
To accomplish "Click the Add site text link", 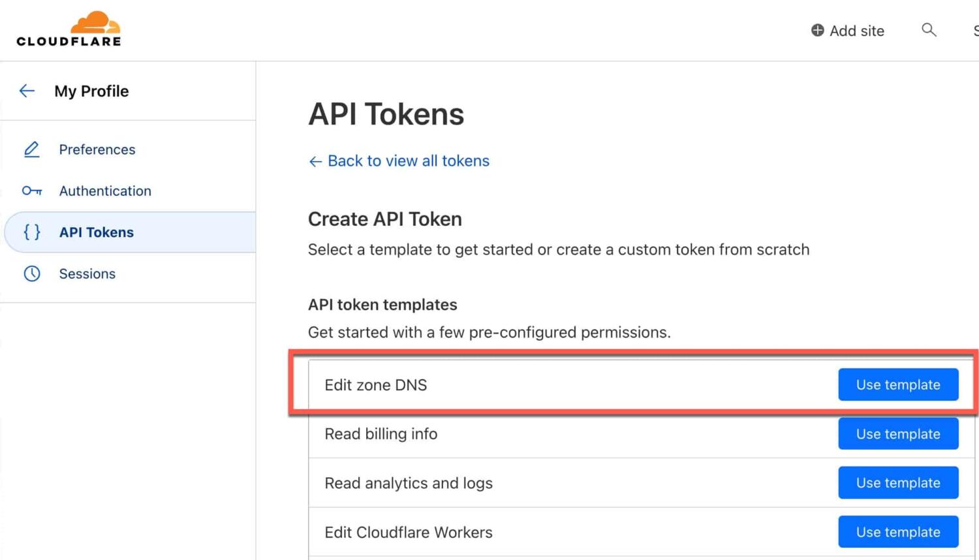I will point(856,31).
